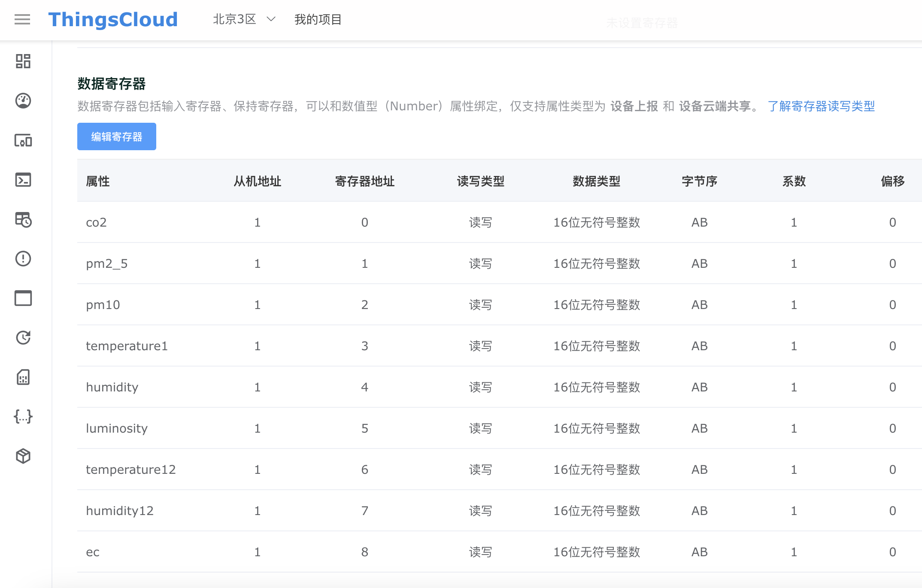Open the dashboard grid icon in sidebar
The width and height of the screenshot is (922, 588).
23,61
